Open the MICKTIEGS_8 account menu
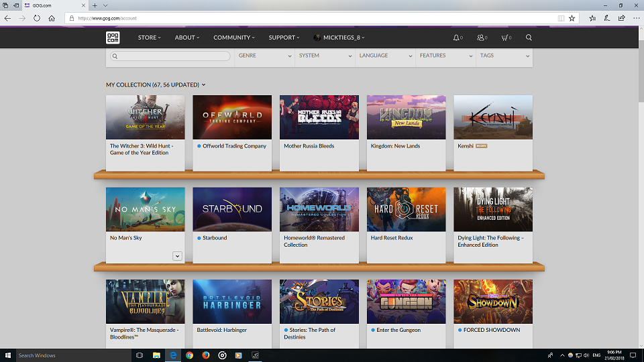The image size is (644, 362). pyautogui.click(x=339, y=38)
